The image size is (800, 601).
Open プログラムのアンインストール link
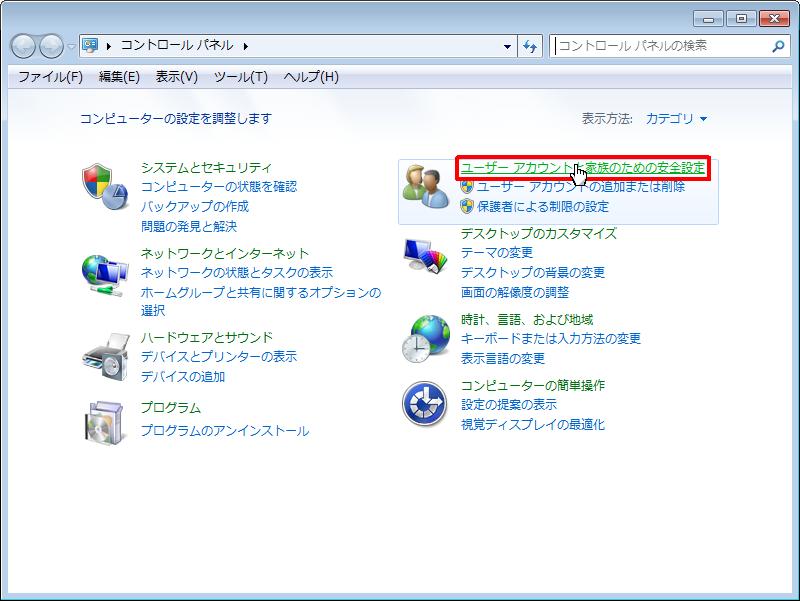(224, 431)
